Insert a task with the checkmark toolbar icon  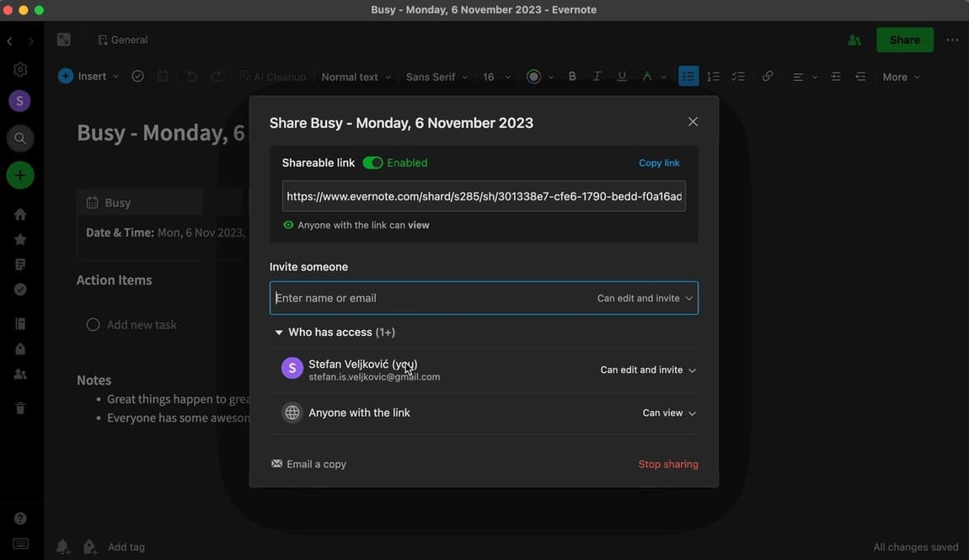(x=138, y=77)
